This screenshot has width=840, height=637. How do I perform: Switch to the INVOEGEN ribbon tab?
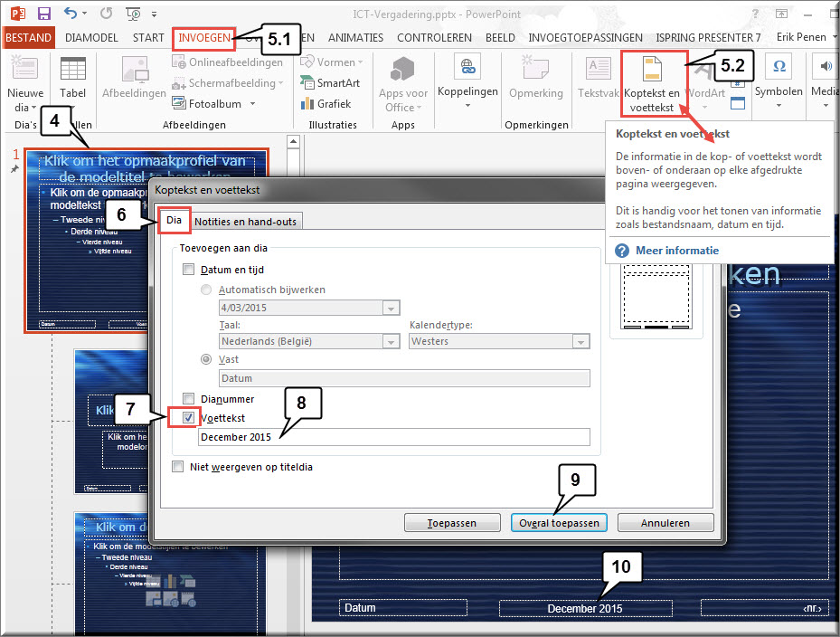point(204,37)
